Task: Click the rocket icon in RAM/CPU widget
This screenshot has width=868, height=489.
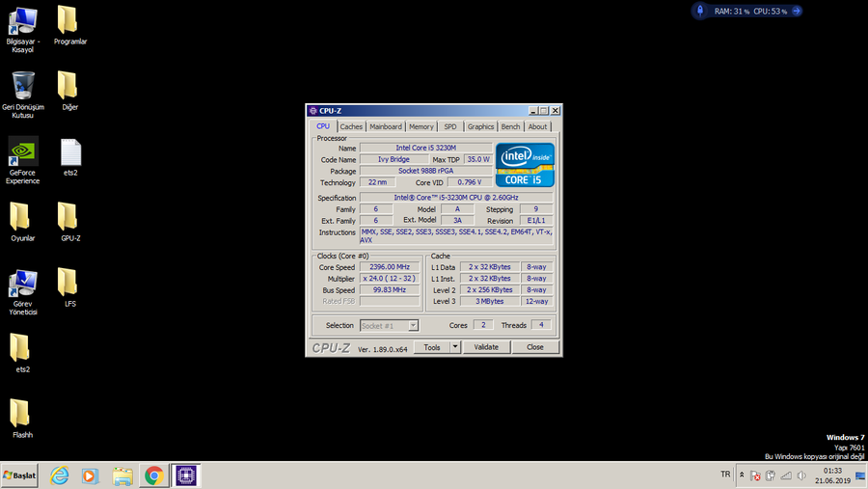Action: click(x=700, y=11)
